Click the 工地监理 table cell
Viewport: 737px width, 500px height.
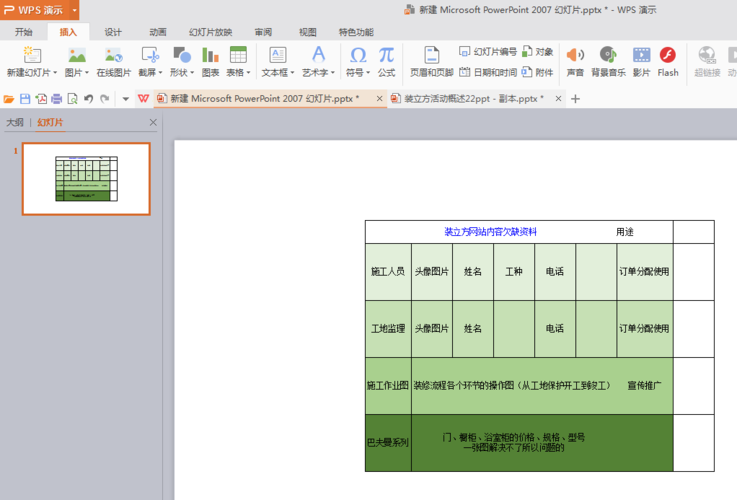(x=388, y=328)
